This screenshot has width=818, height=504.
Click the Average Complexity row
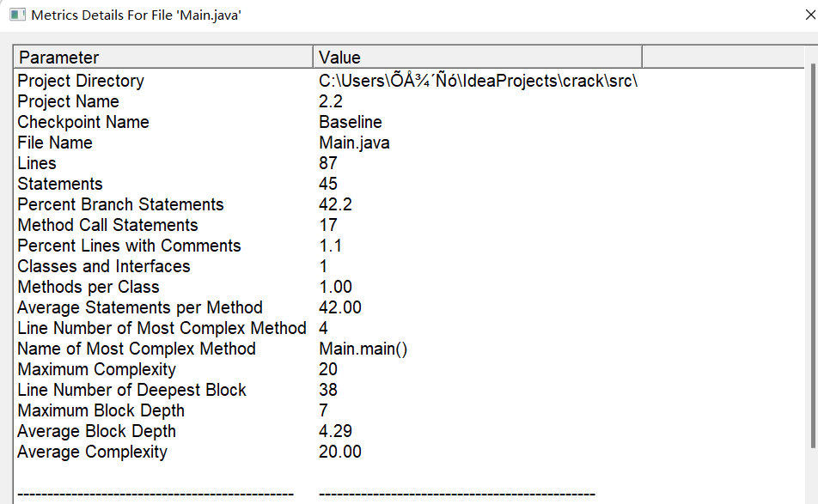coord(93,452)
